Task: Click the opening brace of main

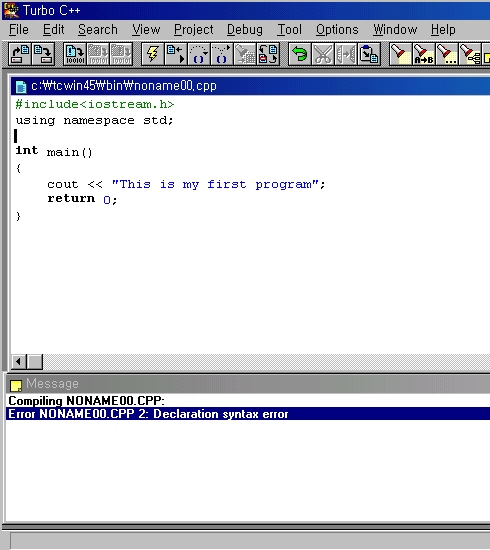Action: [18, 168]
